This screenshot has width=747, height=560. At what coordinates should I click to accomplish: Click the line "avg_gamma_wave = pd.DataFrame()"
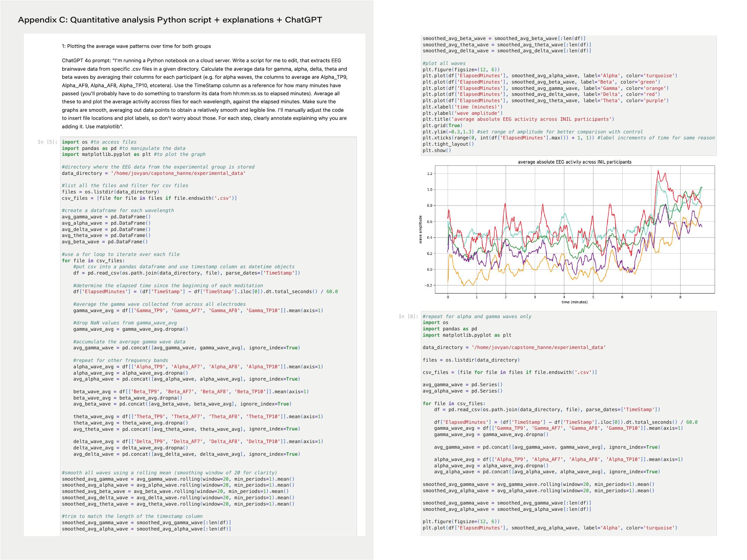pyautogui.click(x=106, y=217)
